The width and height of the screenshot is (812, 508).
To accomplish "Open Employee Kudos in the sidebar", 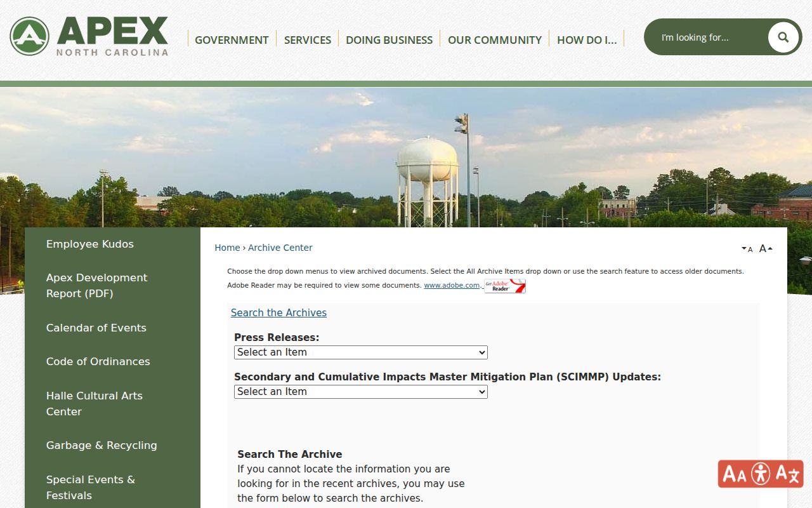I will 90,244.
